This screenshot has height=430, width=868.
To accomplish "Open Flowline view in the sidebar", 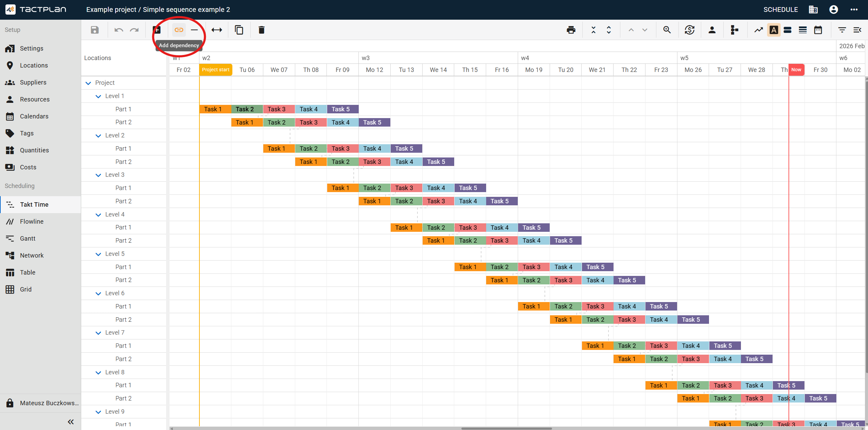I will (40, 222).
